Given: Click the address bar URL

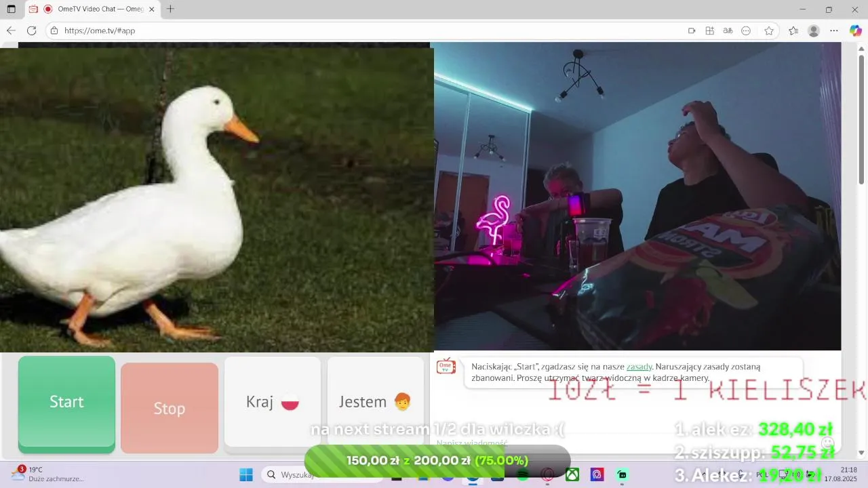Looking at the screenshot, I should pos(100,30).
